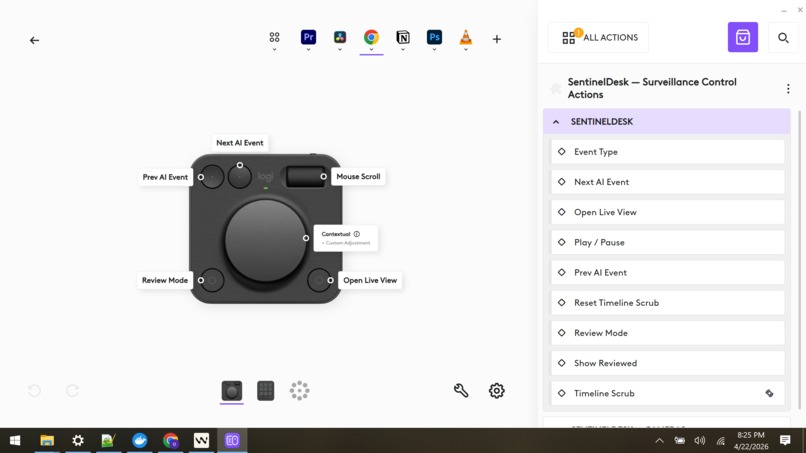
Task: Expand the chevron under Notion icon
Action: pyautogui.click(x=403, y=50)
